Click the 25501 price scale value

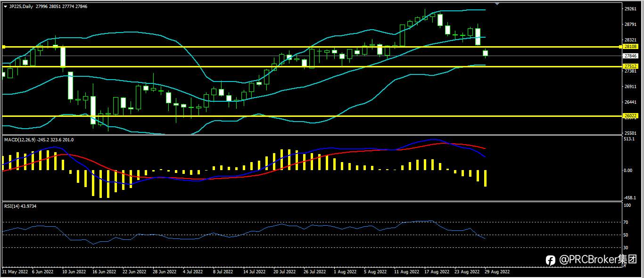coord(630,133)
